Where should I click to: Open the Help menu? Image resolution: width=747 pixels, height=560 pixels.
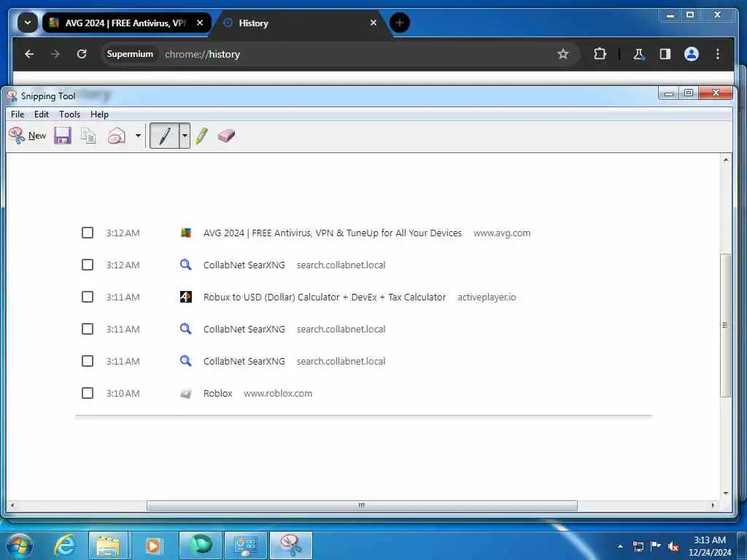pyautogui.click(x=99, y=114)
